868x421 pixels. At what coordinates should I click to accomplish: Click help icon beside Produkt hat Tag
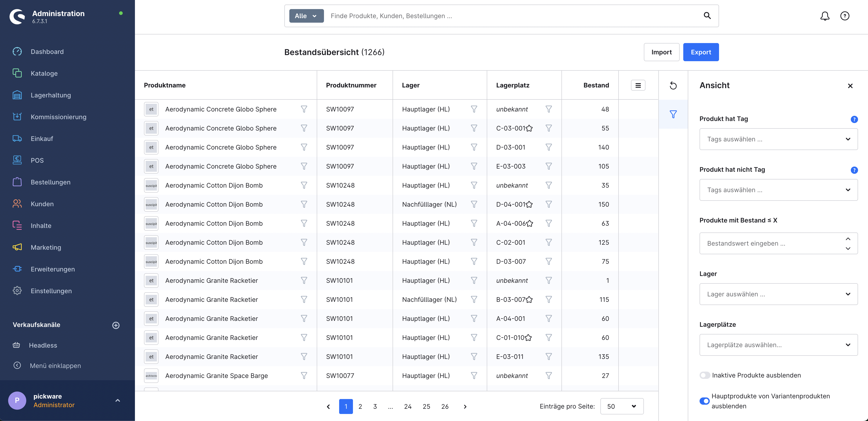854,119
